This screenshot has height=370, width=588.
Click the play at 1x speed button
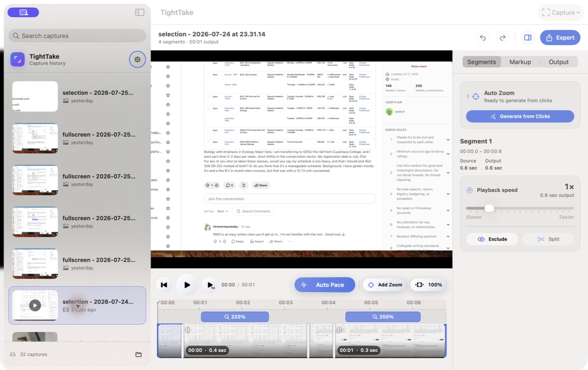point(209,285)
